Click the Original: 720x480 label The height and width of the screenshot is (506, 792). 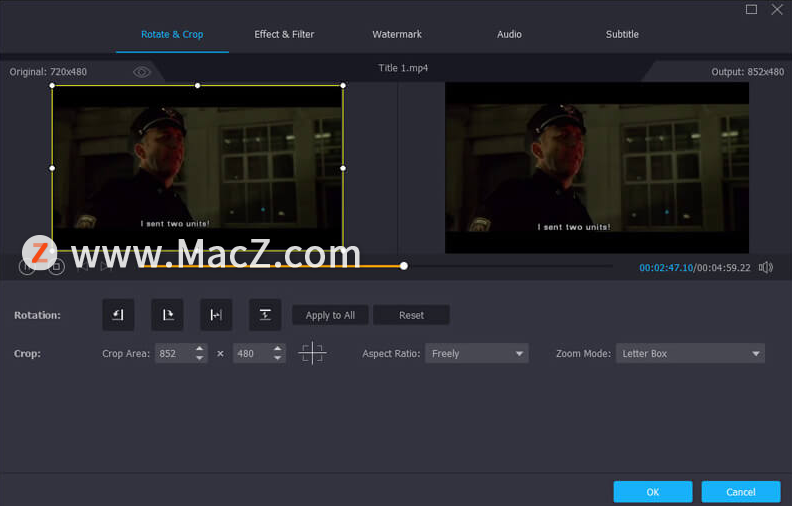48,72
